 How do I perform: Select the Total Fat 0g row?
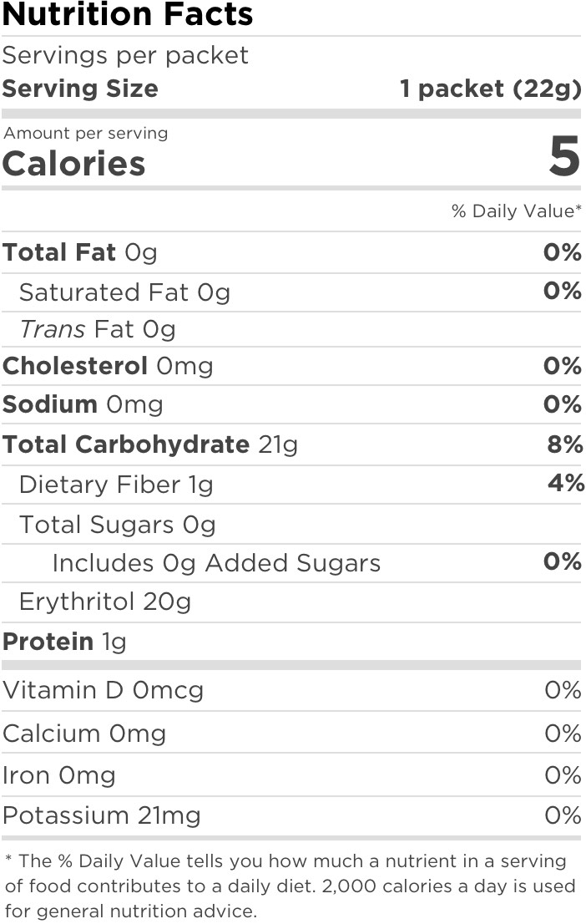tap(80, 252)
